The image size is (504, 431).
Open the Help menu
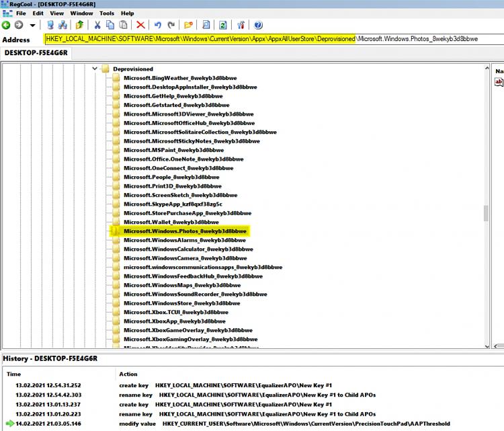click(x=127, y=13)
